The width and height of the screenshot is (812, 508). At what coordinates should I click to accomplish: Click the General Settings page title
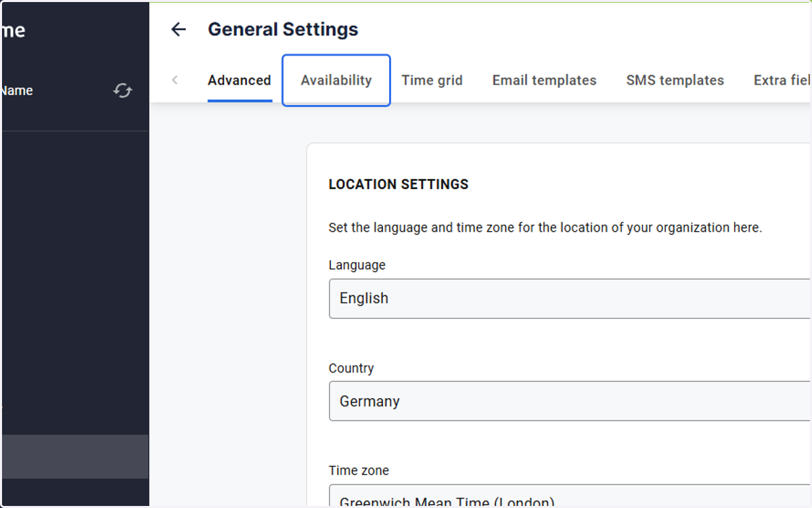click(283, 29)
